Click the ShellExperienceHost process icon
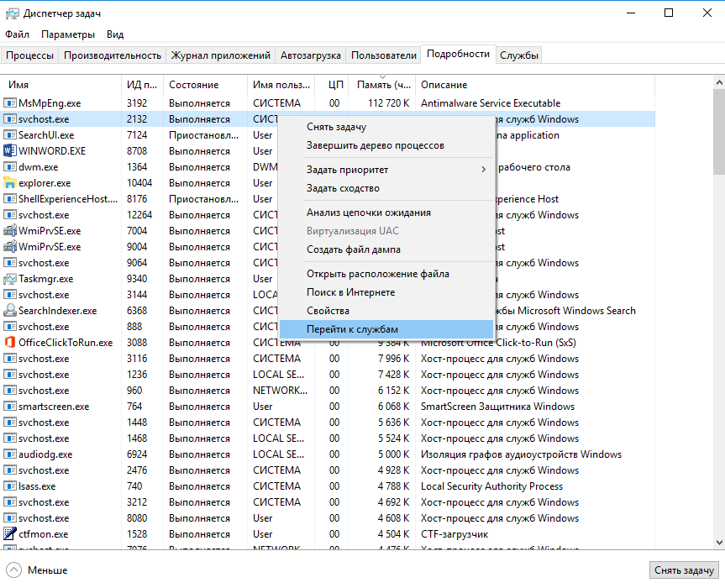The width and height of the screenshot is (725, 588). point(10,199)
